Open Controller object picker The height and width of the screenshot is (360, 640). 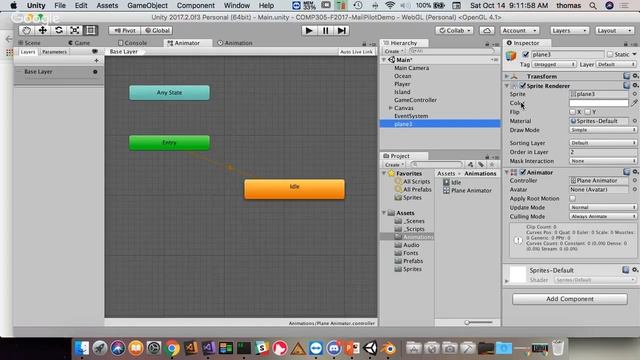click(635, 180)
